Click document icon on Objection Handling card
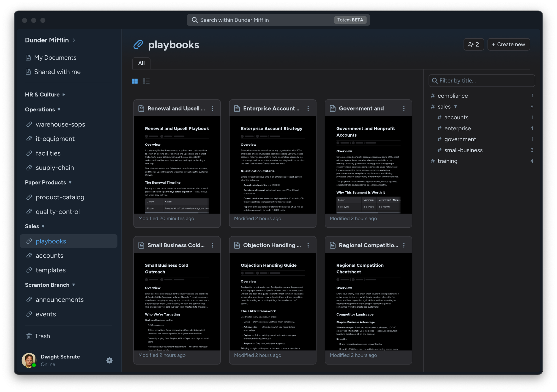 [237, 245]
